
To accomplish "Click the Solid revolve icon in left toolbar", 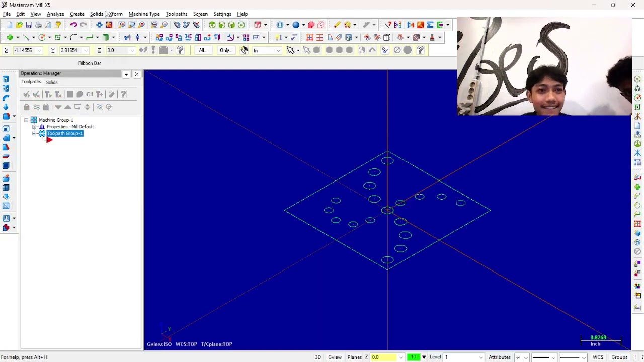I will point(6,88).
